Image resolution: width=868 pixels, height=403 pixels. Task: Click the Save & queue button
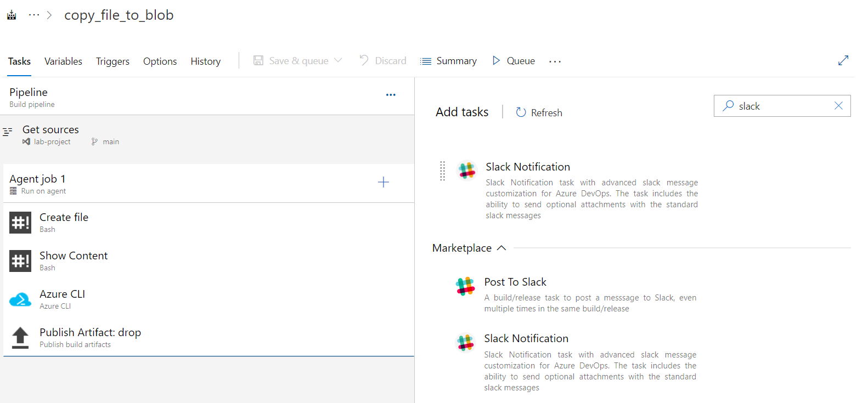coord(291,61)
